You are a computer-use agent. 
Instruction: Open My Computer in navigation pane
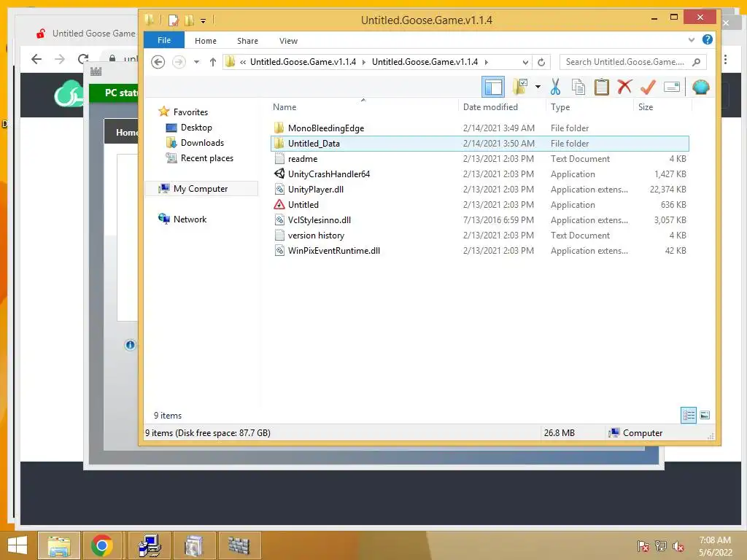(x=201, y=189)
